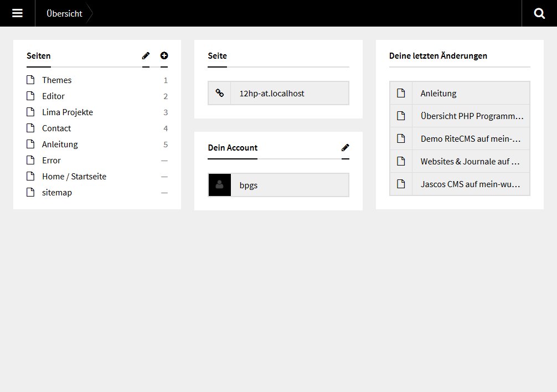Open the Editor page
557x392 pixels.
coord(53,96)
